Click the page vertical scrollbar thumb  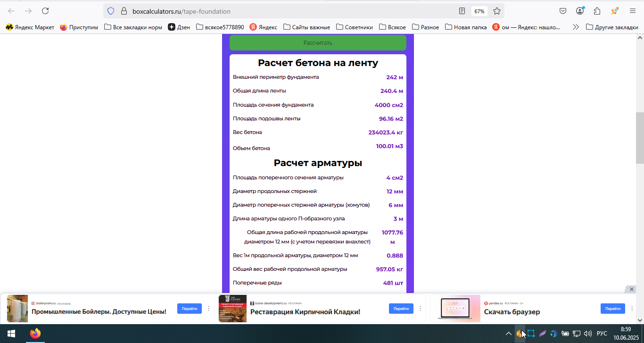[640, 138]
